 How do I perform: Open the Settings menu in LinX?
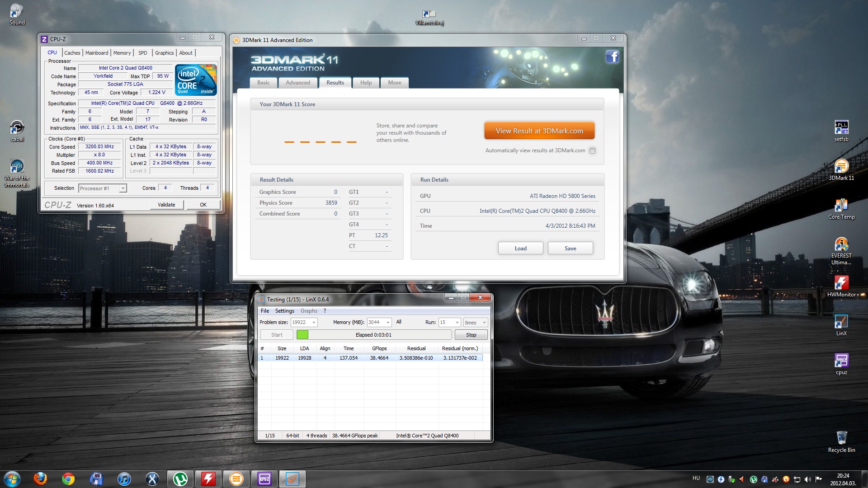[285, 311]
